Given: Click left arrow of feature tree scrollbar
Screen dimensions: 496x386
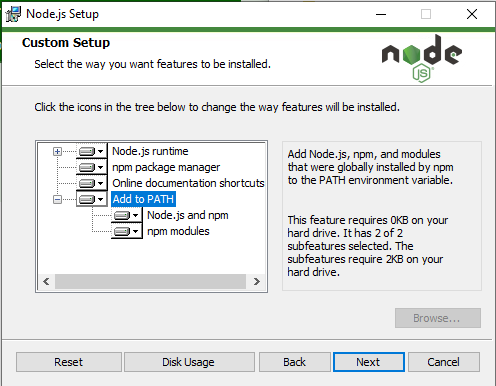Looking at the screenshot, I should pos(46,282).
